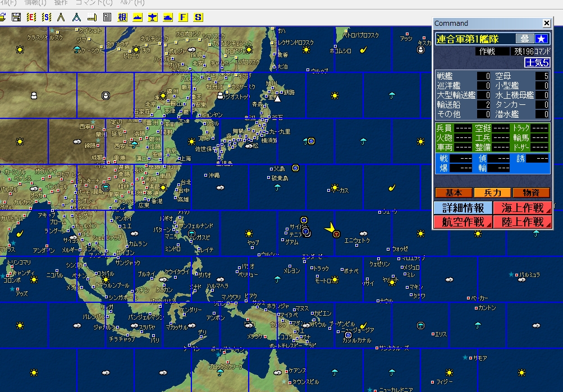Open the ヘルプ(H) menu

(132, 3)
